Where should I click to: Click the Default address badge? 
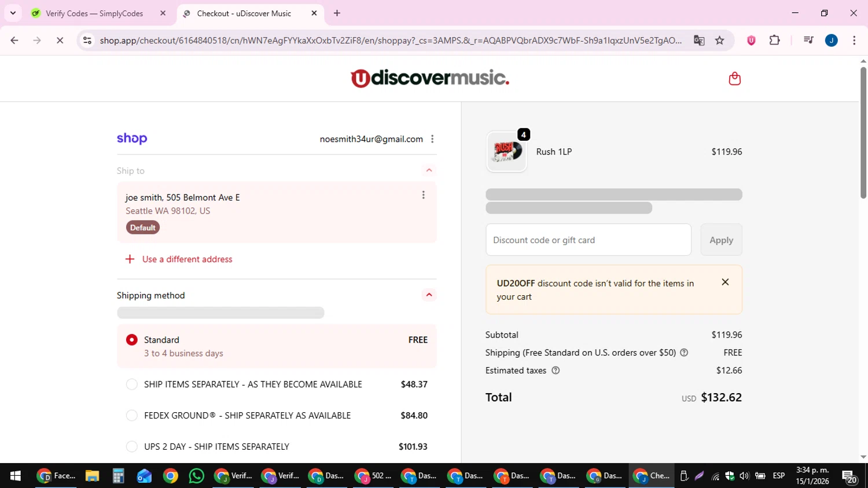tap(143, 228)
